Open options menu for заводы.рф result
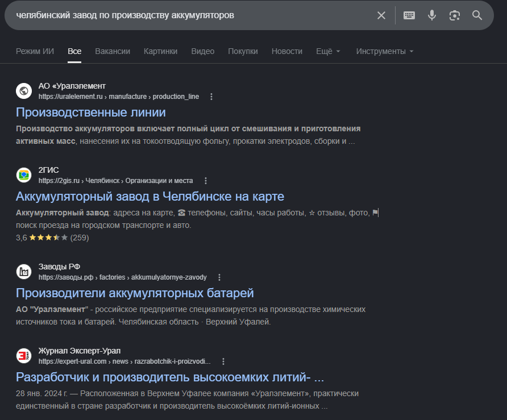Image resolution: width=507 pixels, height=420 pixels. 219,277
